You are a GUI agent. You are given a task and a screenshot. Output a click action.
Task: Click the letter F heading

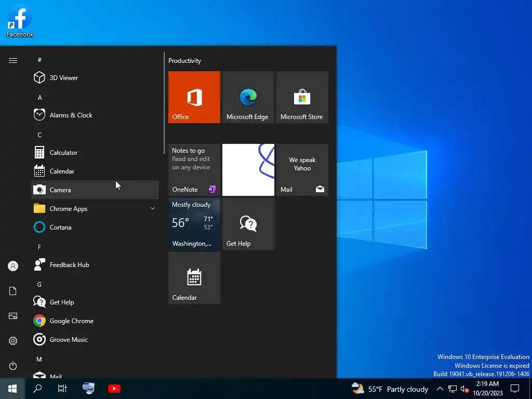point(39,247)
